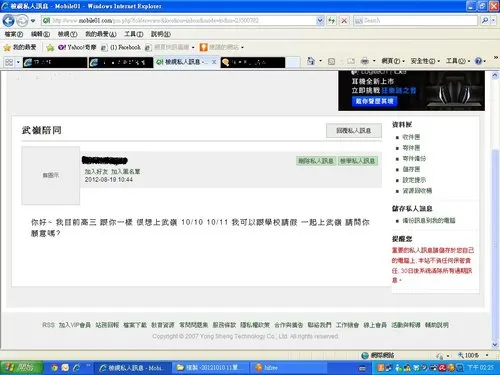Image resolution: width=500 pixels, height=375 pixels.
Task: Click the mobile01.com address bar
Action: (178, 21)
